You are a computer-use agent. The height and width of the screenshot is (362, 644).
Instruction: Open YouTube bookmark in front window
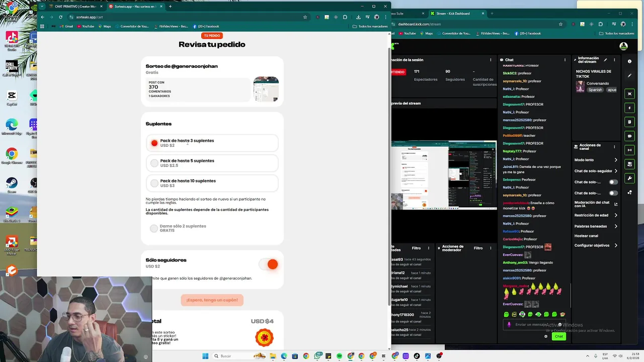85,26
